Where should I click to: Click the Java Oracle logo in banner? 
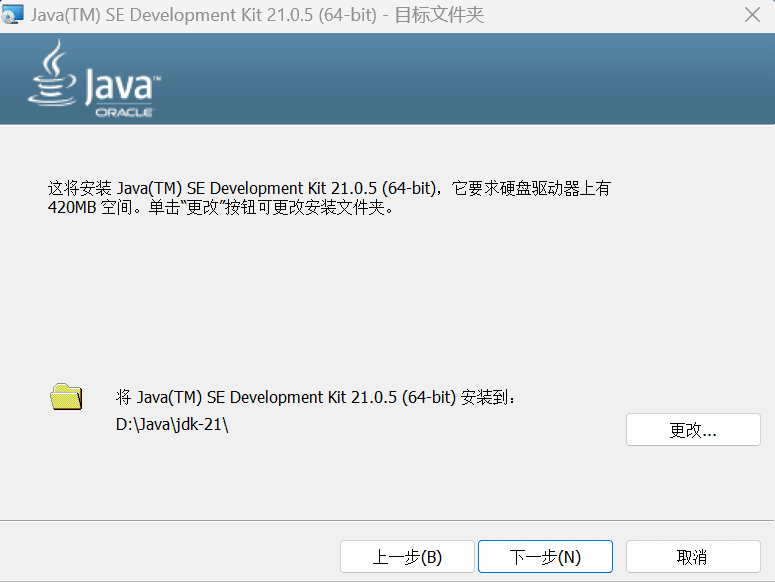(x=94, y=79)
